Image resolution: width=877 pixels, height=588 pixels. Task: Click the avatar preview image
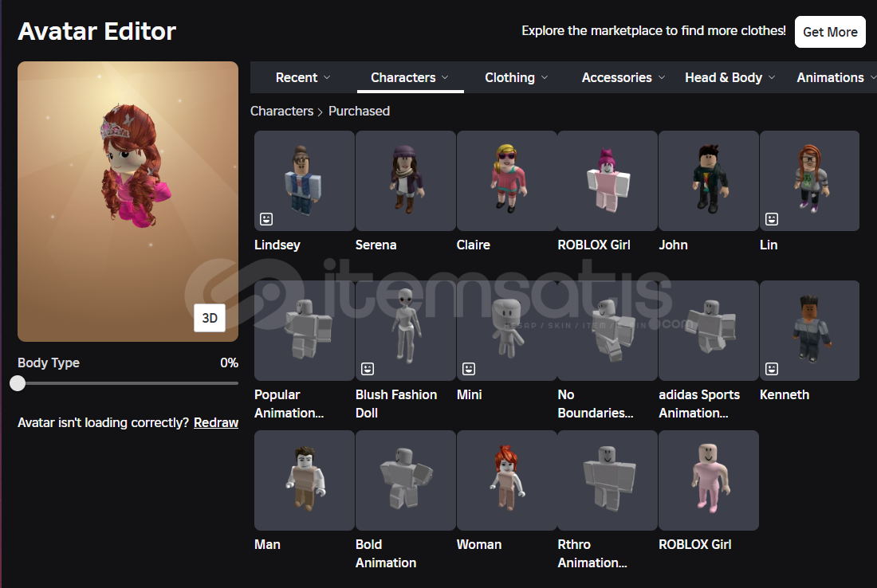point(128,202)
